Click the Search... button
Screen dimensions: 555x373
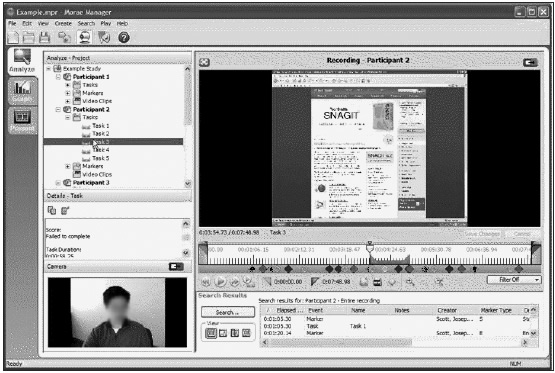(228, 312)
